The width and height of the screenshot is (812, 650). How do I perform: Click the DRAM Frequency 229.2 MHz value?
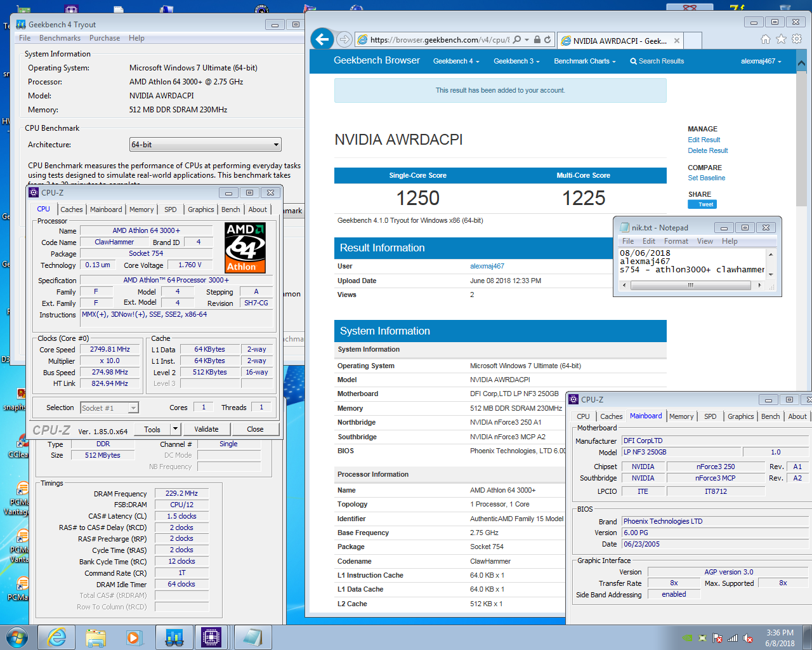pyautogui.click(x=181, y=493)
